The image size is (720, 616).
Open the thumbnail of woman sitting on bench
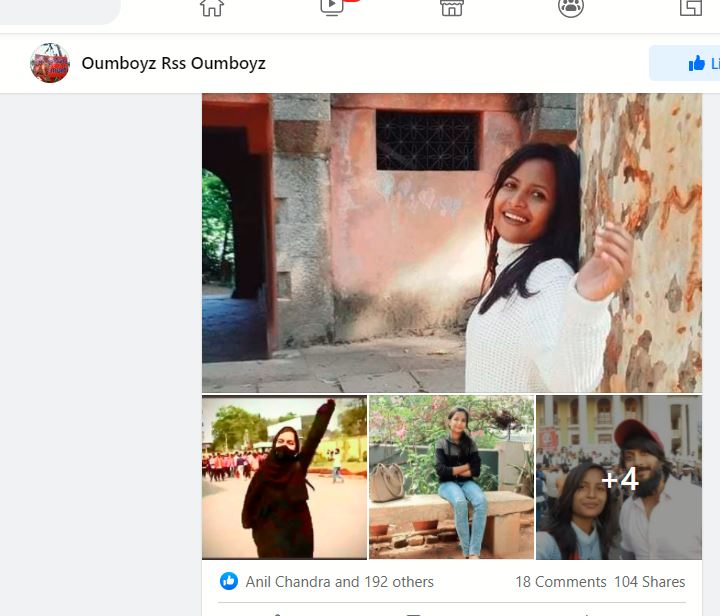(x=452, y=477)
